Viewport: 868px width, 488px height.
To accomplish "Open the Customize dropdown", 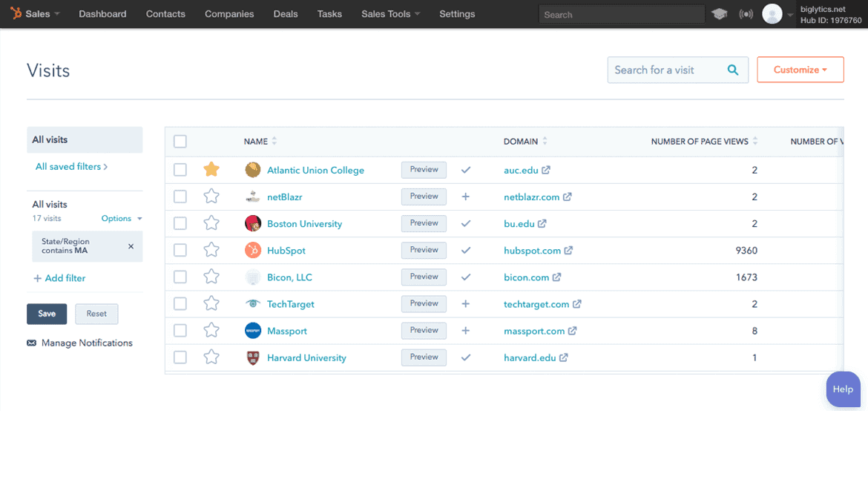I will coord(800,70).
